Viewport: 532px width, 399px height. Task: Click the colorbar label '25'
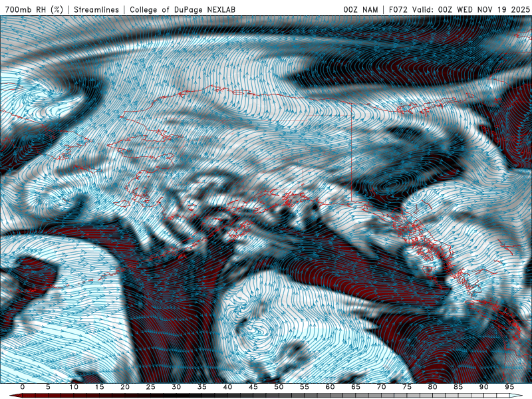click(151, 387)
